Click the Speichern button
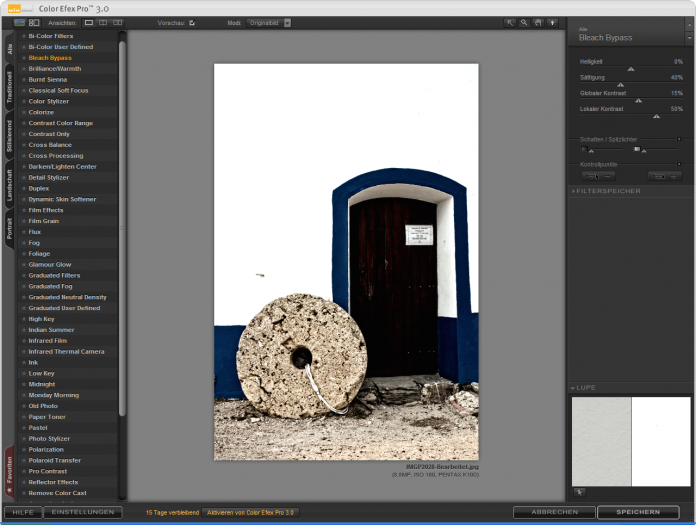The image size is (696, 525). click(637, 512)
